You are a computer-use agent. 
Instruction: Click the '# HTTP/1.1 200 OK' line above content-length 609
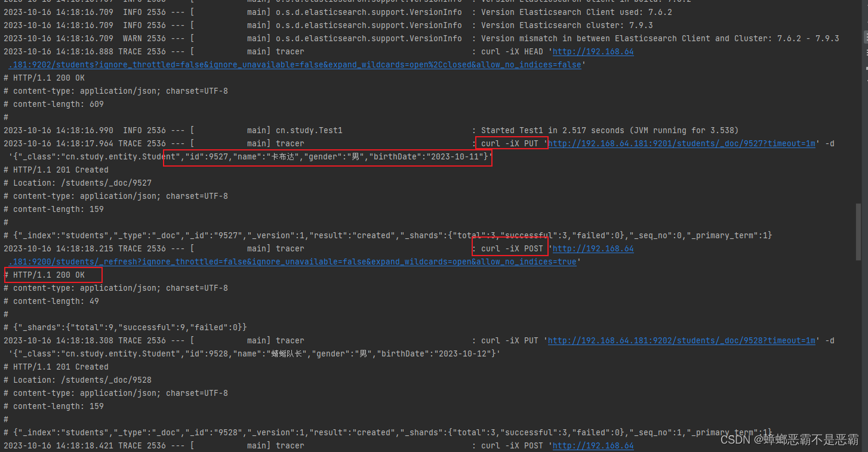44,78
